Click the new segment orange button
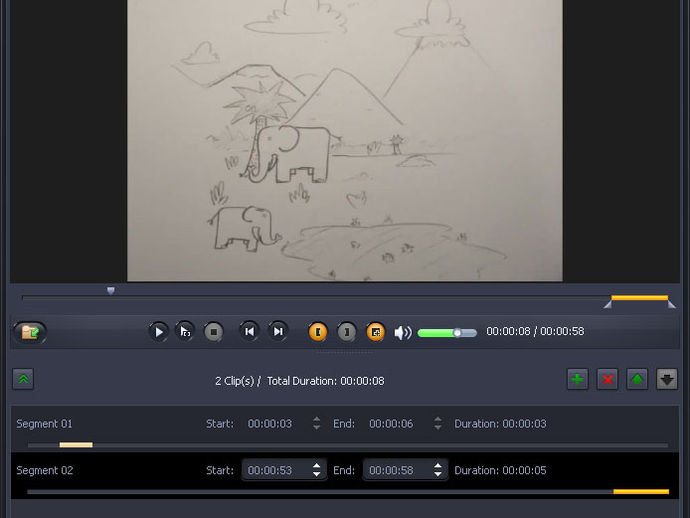The image size is (690, 518). point(375,332)
